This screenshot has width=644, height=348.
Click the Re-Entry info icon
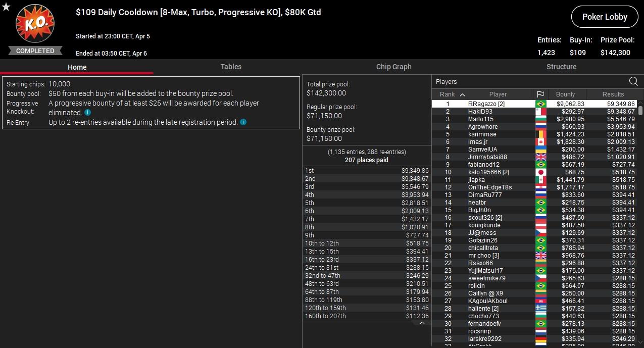243,122
